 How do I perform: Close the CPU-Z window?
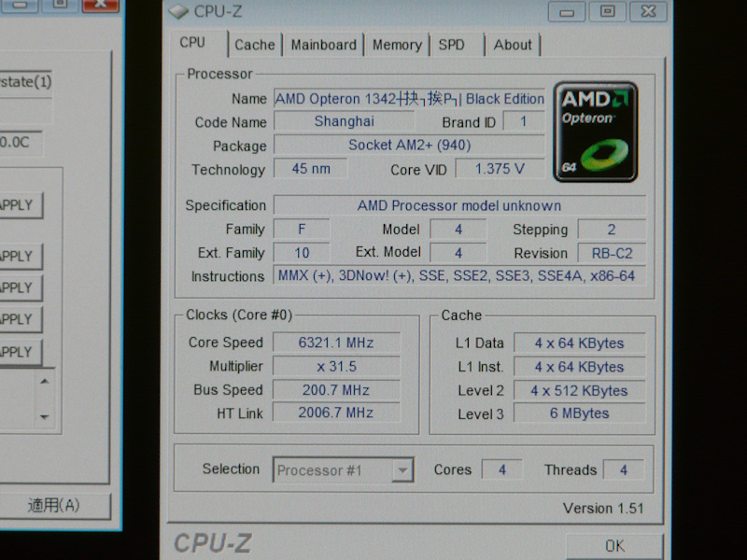[x=648, y=11]
